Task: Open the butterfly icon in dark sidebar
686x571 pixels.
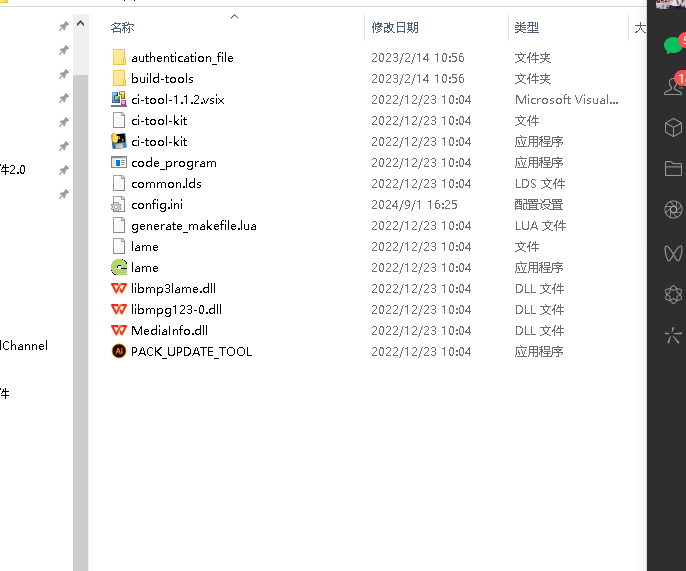Action: [673, 253]
